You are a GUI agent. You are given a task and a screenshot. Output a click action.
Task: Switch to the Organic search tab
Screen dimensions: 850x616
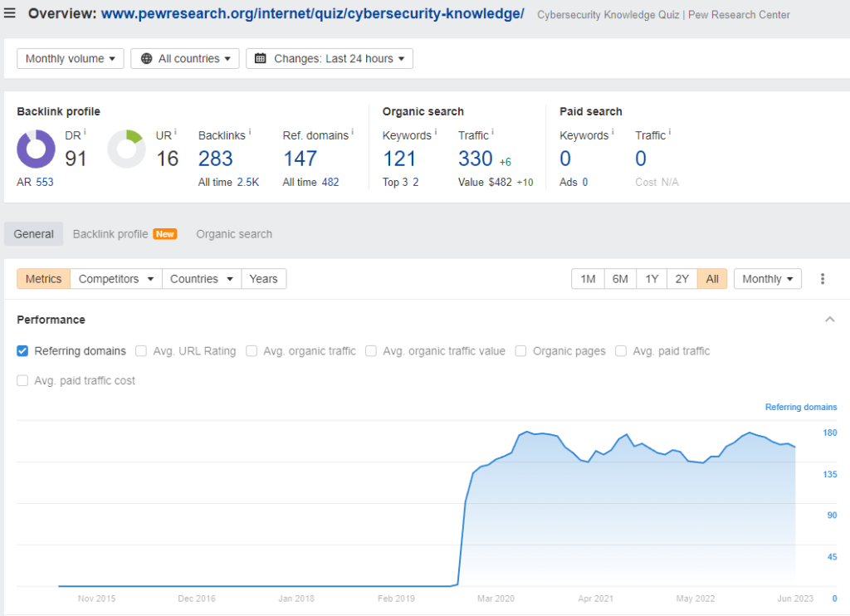click(x=234, y=234)
